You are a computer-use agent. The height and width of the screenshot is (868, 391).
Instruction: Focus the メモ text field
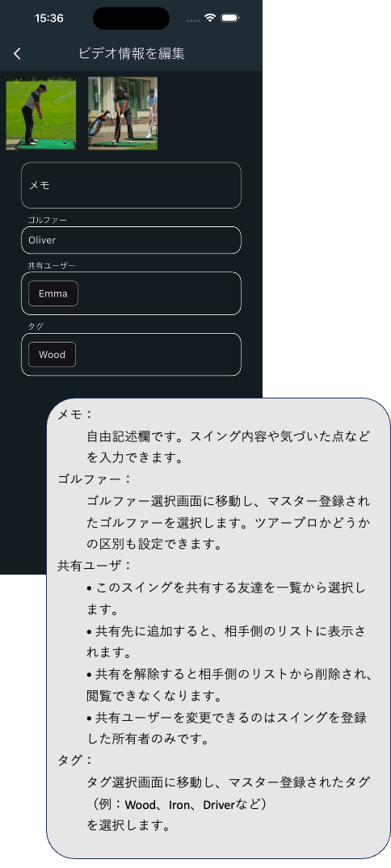click(x=131, y=185)
